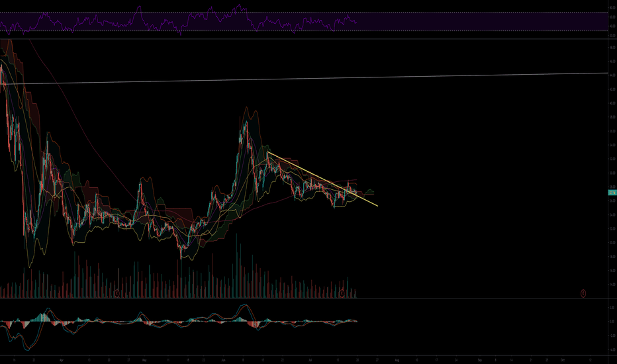Viewport: 617px width, 364px height.
Task: Click the Aug label on time axis
Action: click(x=397, y=360)
